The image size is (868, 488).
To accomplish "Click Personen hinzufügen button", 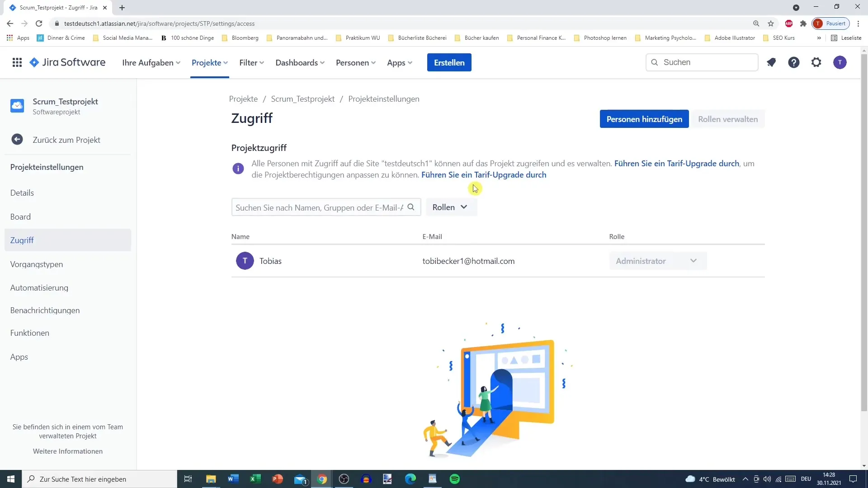I will click(x=644, y=119).
